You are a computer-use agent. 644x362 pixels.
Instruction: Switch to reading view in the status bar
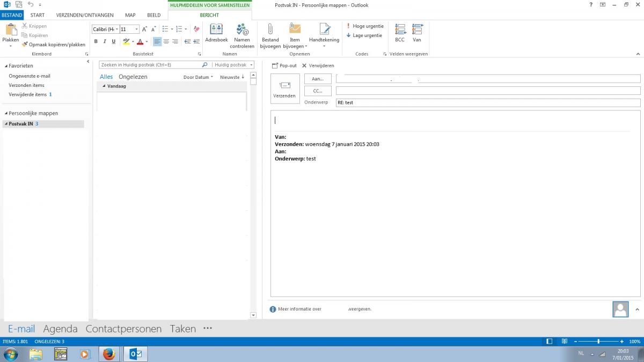[563, 341]
